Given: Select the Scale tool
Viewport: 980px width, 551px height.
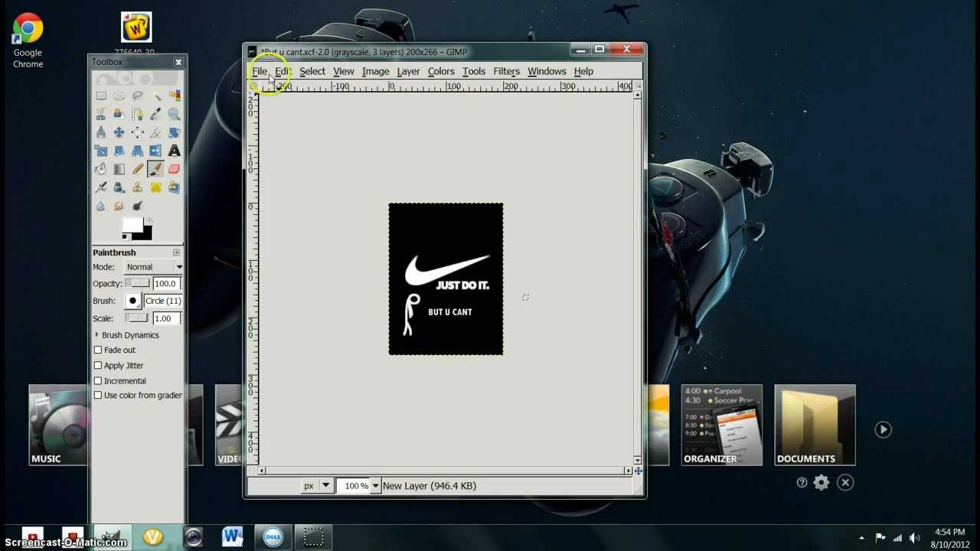Looking at the screenshot, I should coord(101,151).
